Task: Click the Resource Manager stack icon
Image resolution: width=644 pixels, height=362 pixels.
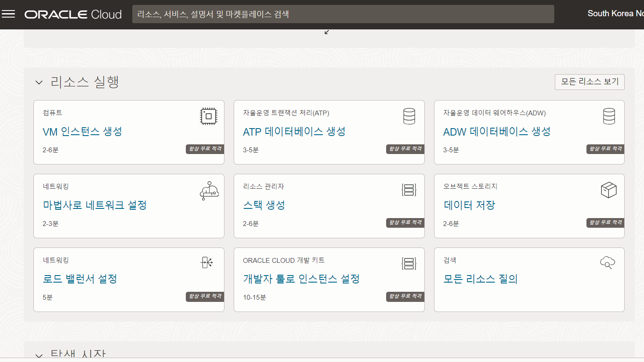Action: pos(409,190)
